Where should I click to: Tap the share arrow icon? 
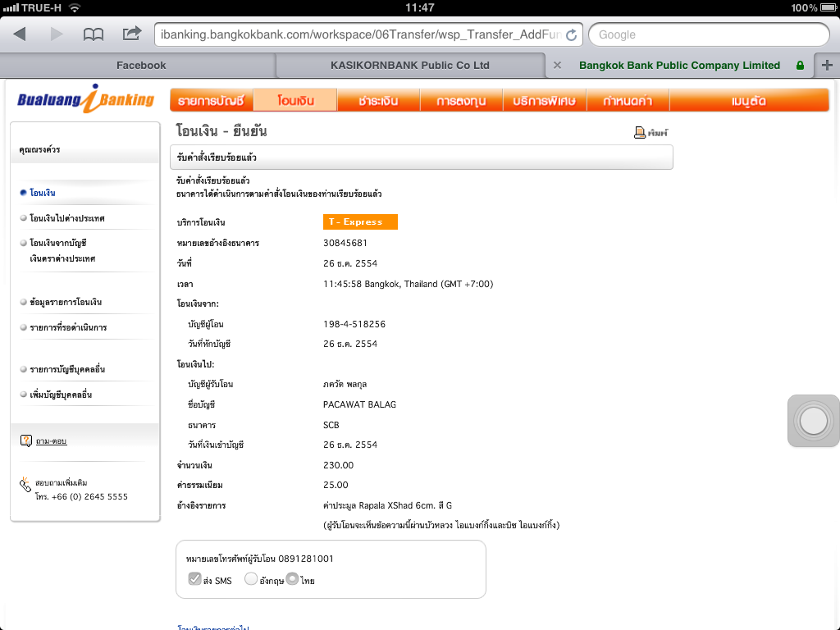pyautogui.click(x=132, y=34)
